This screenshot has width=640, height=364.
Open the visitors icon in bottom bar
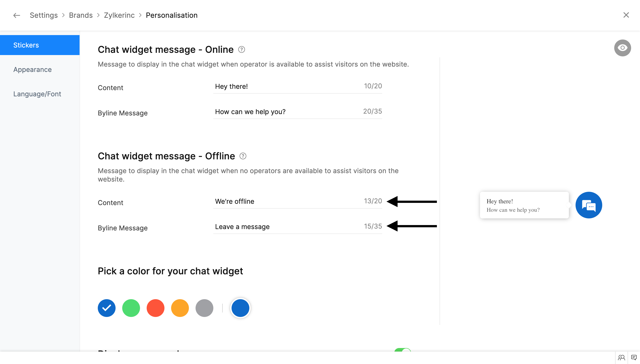621,358
